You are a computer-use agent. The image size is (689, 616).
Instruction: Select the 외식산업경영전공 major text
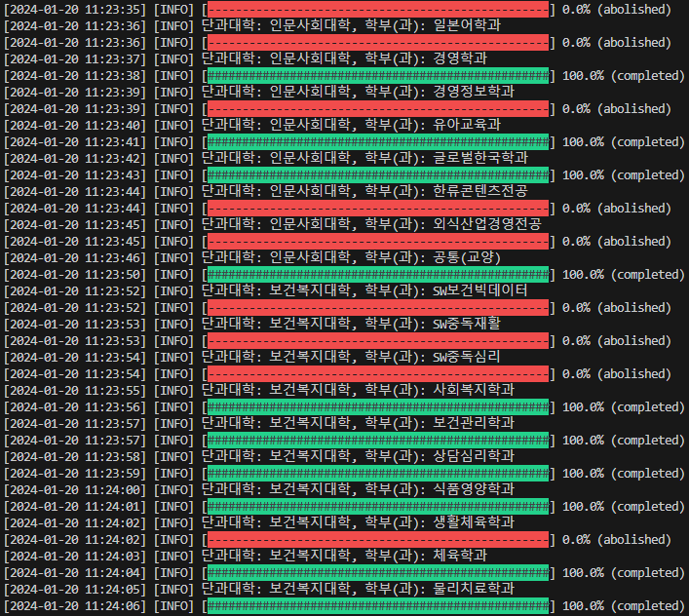pos(487,224)
